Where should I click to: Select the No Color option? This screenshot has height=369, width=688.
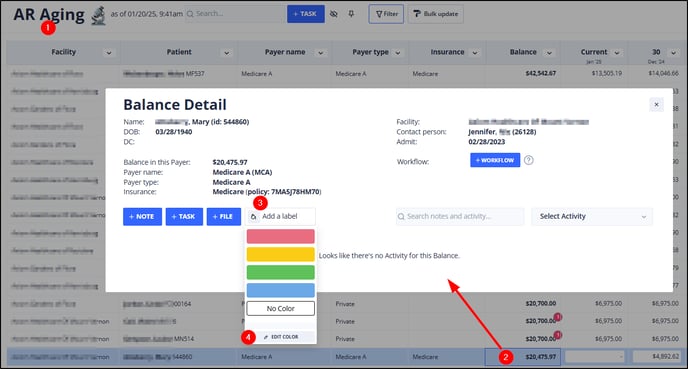pyautogui.click(x=280, y=308)
